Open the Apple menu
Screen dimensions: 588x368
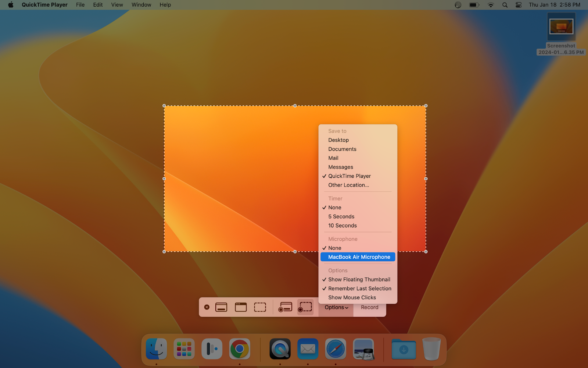click(11, 5)
